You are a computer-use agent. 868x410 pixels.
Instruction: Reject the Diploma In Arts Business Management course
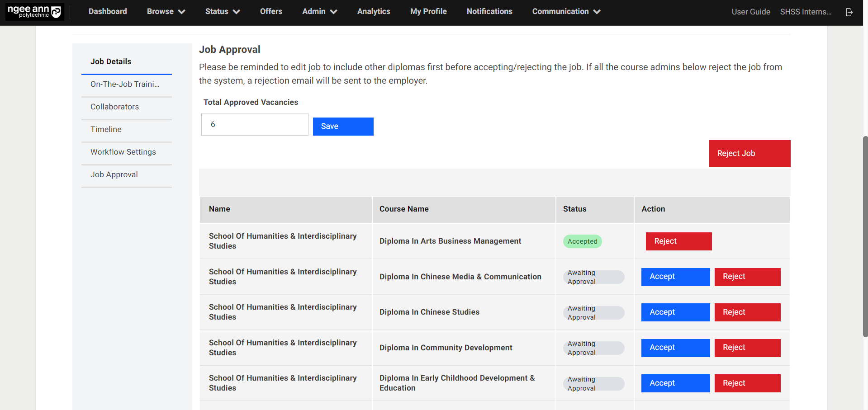(x=678, y=241)
